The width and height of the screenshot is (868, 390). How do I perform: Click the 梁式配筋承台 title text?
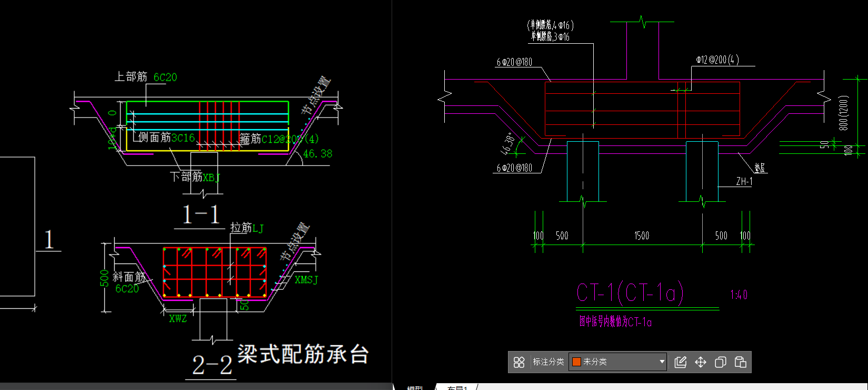303,354
